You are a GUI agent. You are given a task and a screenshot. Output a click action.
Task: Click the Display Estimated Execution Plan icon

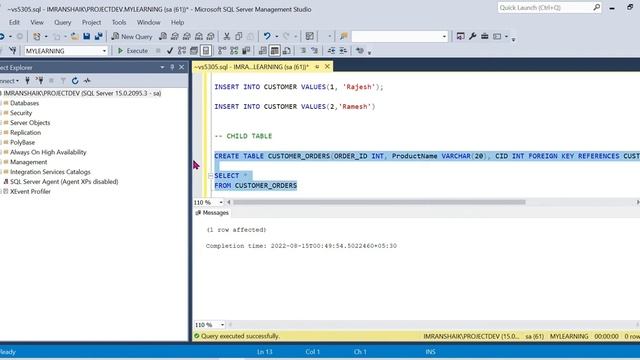(182, 51)
